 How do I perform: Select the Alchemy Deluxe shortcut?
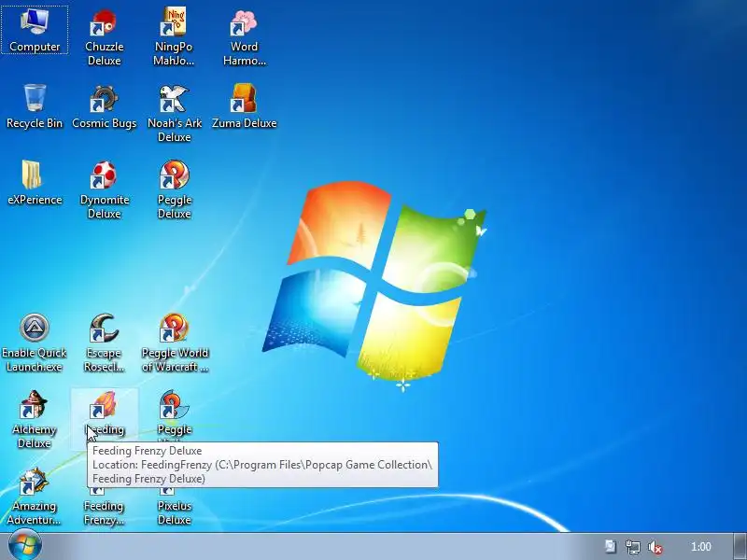coord(35,419)
